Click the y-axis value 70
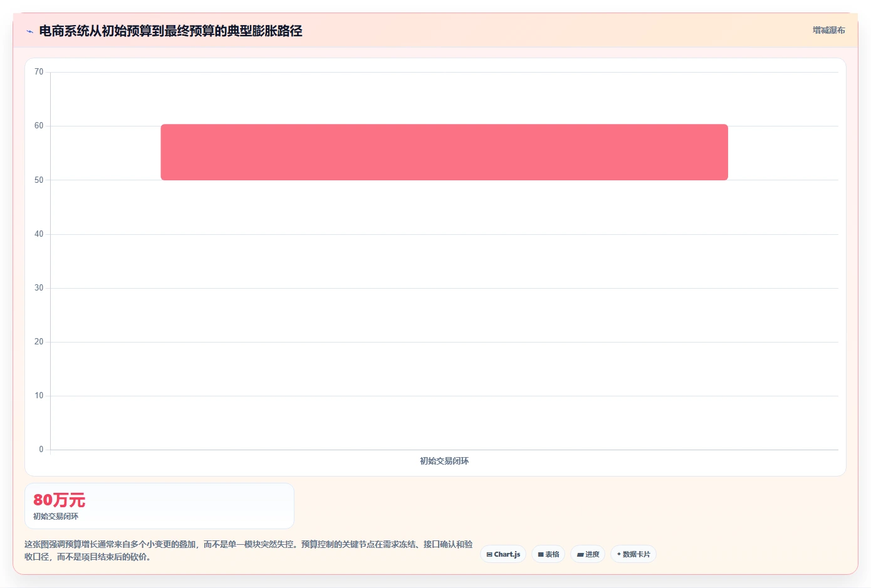Viewport: 871px width, 588px height. pos(39,72)
